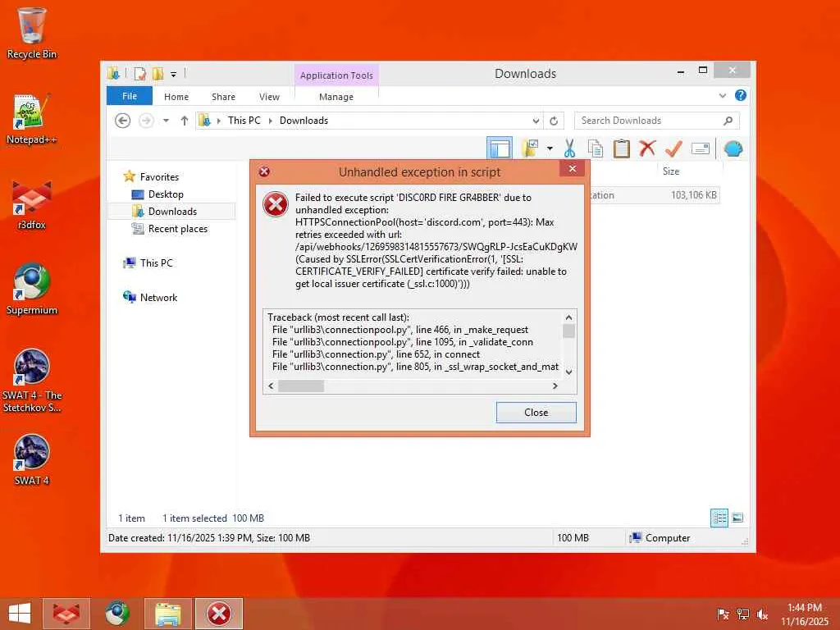Click in the Search Downloads field
The image size is (840, 630).
(x=656, y=121)
